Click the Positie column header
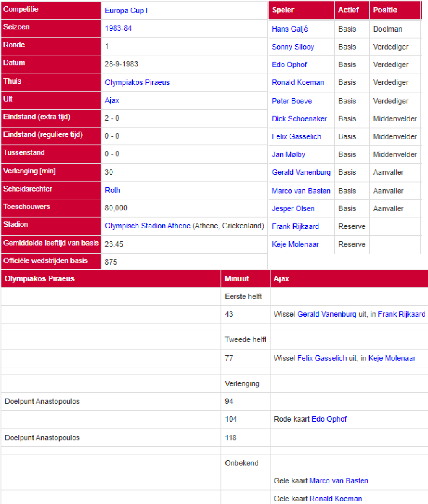This screenshot has width=428, height=504. [385, 10]
